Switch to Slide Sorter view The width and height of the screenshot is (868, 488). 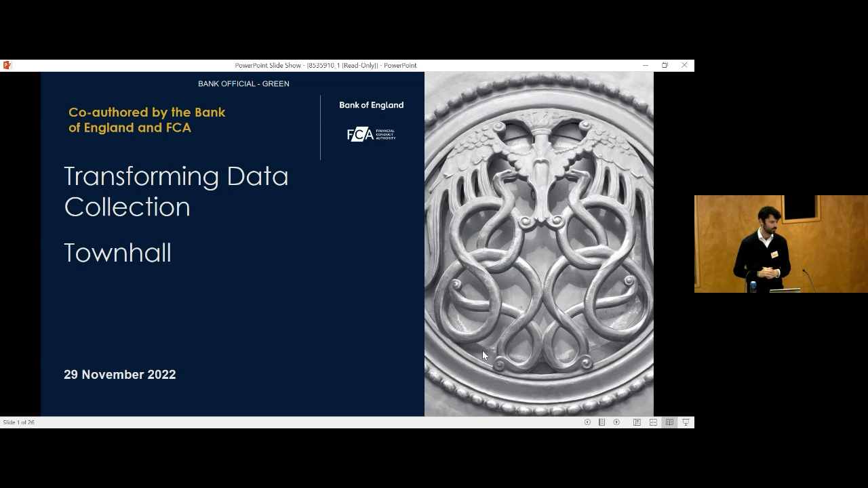653,422
